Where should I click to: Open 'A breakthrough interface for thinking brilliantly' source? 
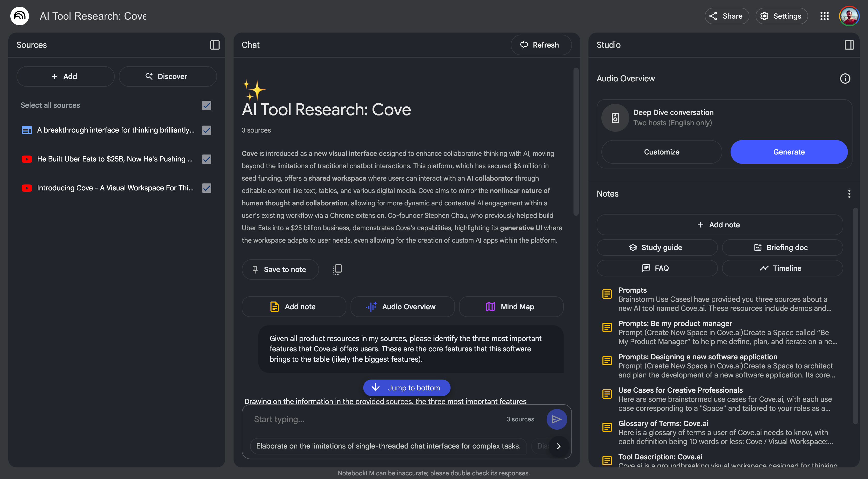coord(115,130)
